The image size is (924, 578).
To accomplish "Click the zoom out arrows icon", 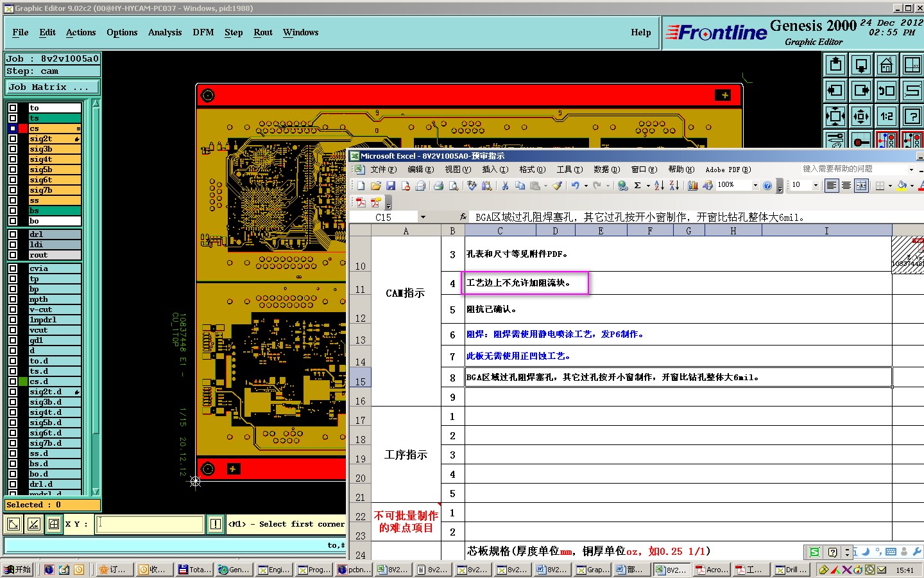I will pos(861,116).
